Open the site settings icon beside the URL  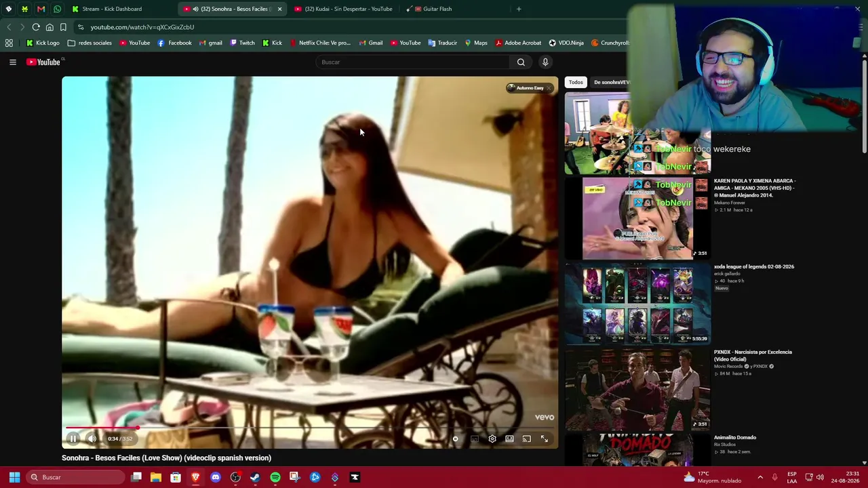pos(81,27)
